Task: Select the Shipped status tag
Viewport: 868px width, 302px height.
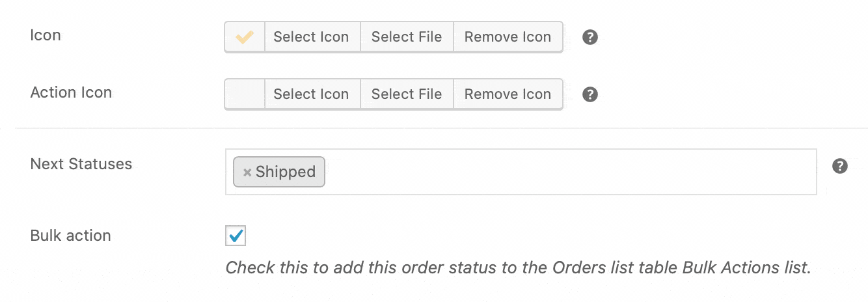Action: [x=285, y=172]
